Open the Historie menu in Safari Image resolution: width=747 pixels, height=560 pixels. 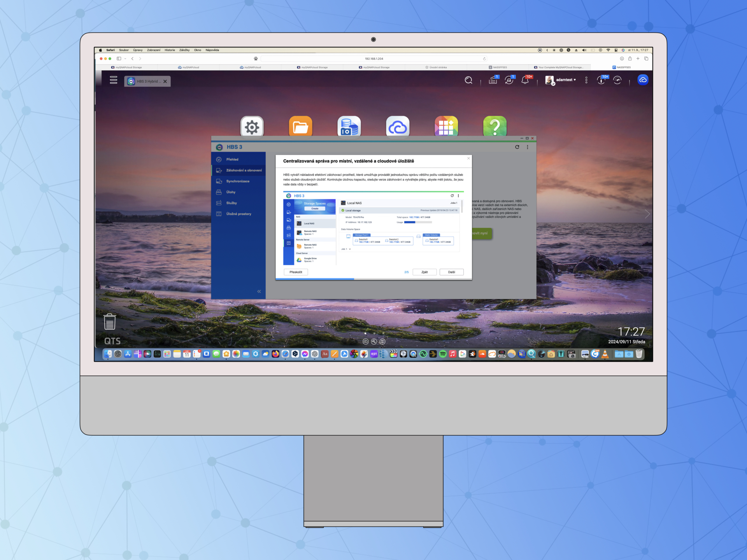tap(170, 50)
